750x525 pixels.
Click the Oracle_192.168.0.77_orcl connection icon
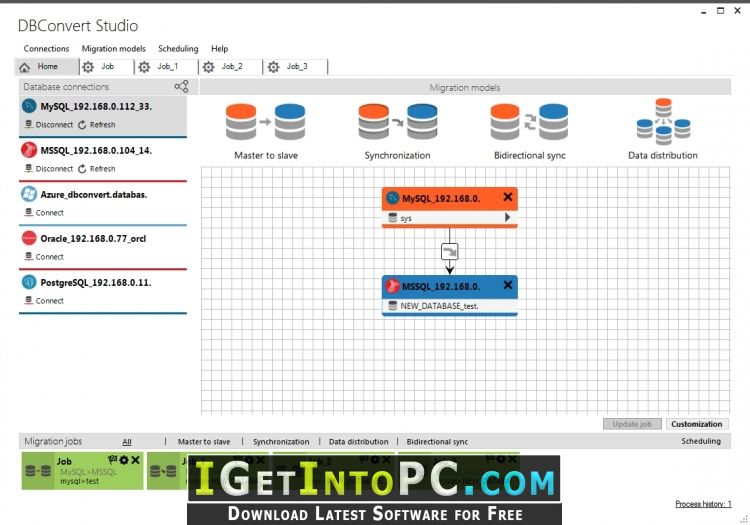[x=29, y=238]
